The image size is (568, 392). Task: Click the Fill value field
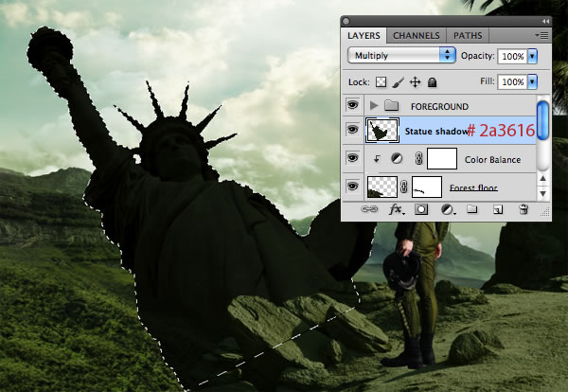[x=512, y=81]
